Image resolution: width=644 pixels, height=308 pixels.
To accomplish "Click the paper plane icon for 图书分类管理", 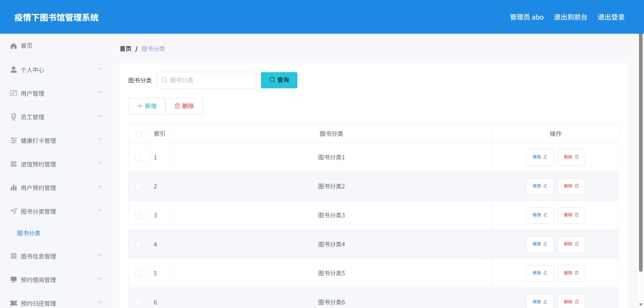I will (14, 211).
